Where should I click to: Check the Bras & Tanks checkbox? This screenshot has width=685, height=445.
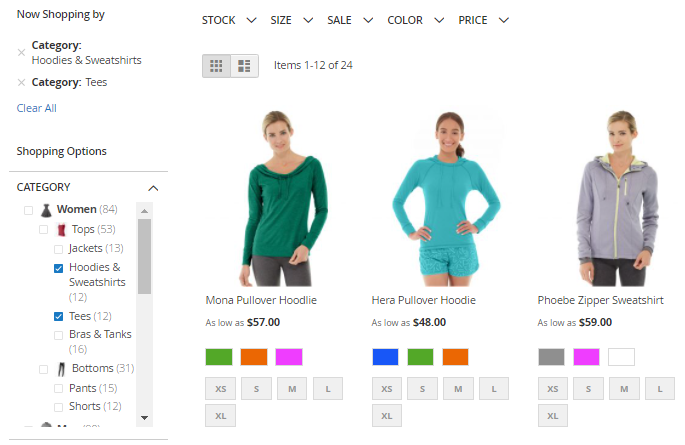[58, 335]
